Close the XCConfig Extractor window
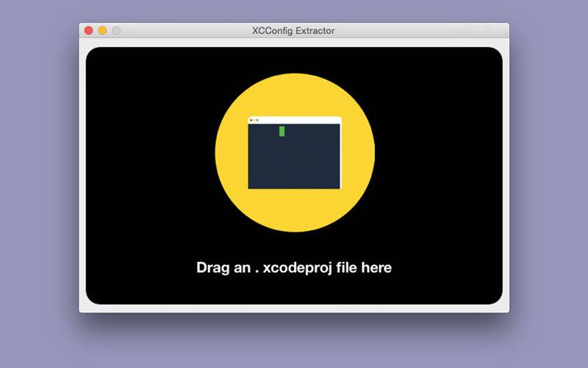The image size is (588, 368). [88, 30]
